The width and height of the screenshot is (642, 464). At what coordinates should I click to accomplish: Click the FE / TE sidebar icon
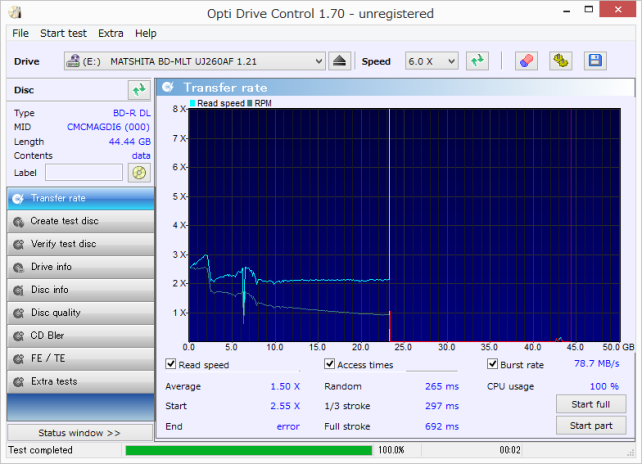tap(18, 359)
